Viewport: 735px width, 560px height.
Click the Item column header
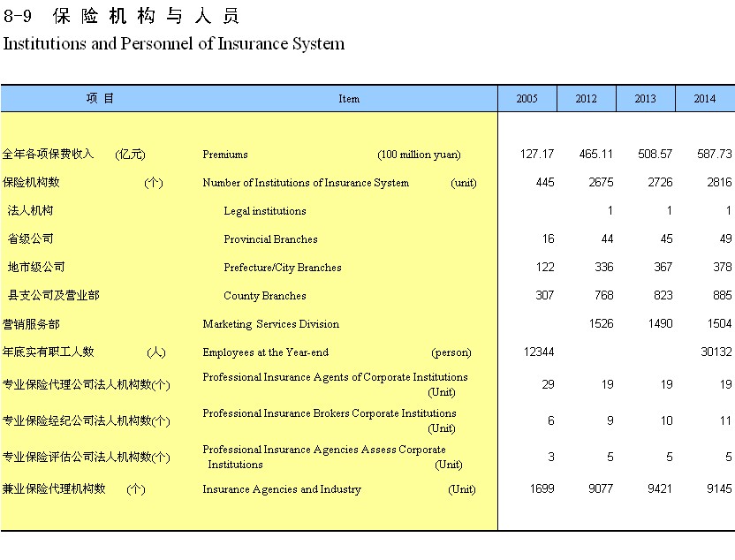tap(349, 99)
